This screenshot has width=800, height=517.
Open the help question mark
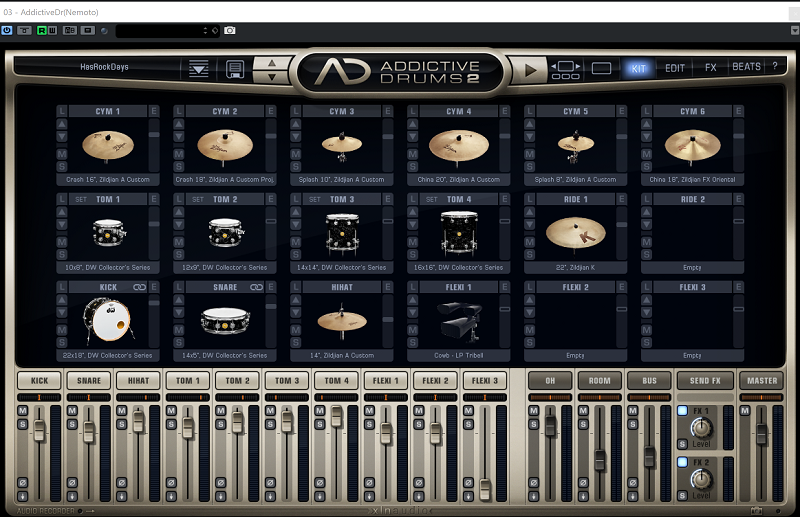(x=774, y=66)
